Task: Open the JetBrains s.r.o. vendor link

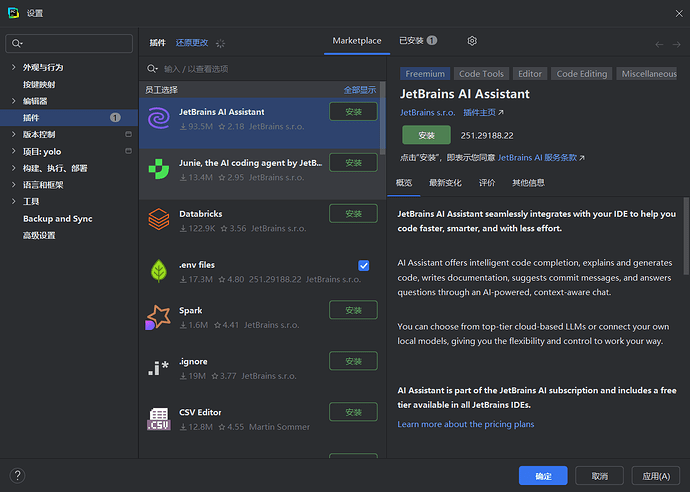Action: [x=427, y=113]
